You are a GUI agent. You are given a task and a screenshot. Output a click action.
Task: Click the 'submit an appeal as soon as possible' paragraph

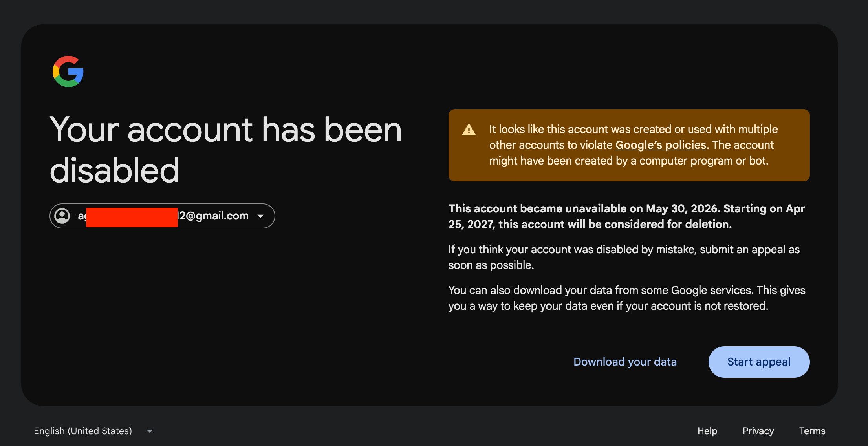pyautogui.click(x=624, y=257)
